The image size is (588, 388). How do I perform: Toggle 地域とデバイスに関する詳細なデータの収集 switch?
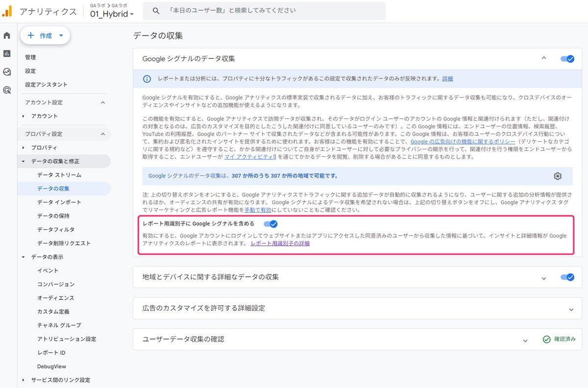(567, 277)
